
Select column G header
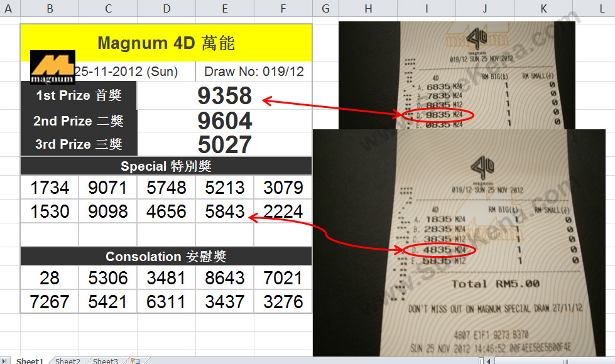click(x=325, y=8)
